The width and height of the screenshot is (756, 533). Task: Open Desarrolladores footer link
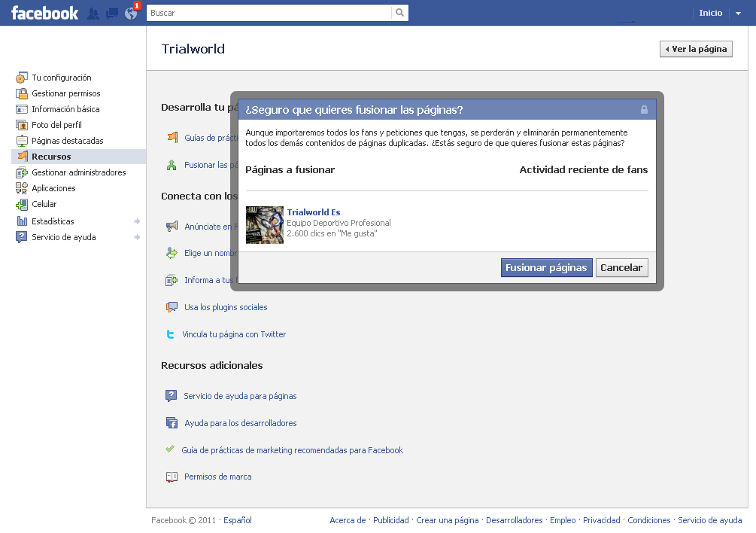(514, 520)
